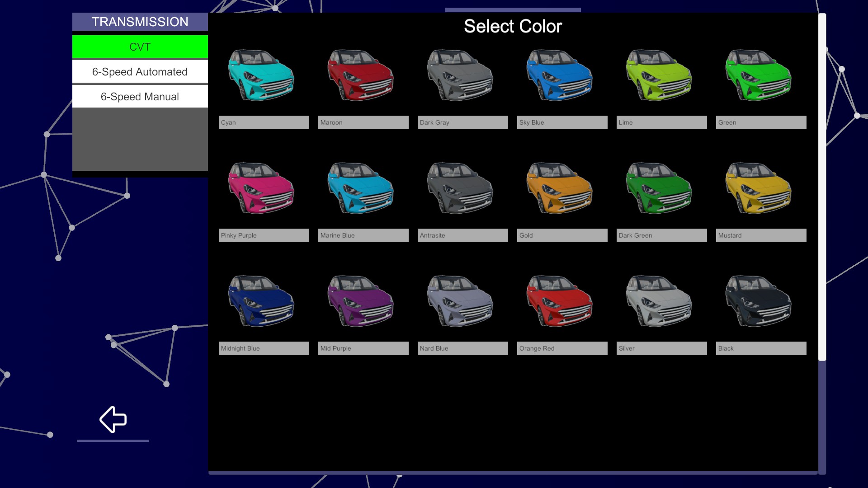Tap the Midnight Blue name label
Viewport: 868px width, 488px height.
(264, 348)
